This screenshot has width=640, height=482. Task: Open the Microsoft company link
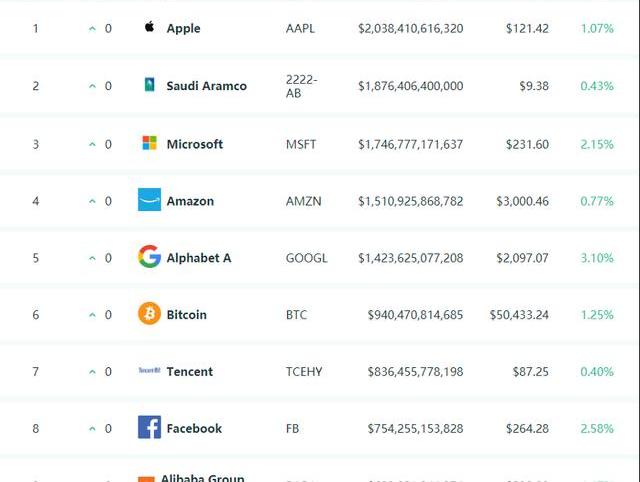point(194,144)
